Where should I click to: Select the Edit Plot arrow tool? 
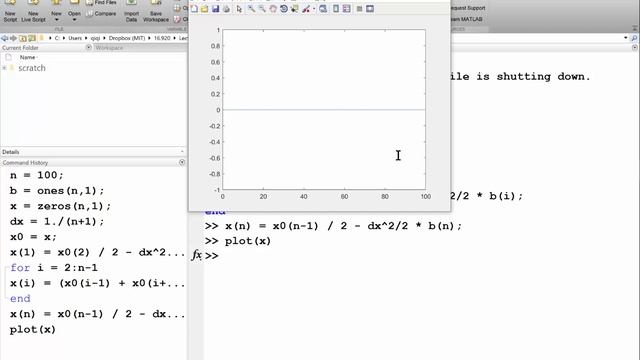pyautogui.click(x=239, y=9)
